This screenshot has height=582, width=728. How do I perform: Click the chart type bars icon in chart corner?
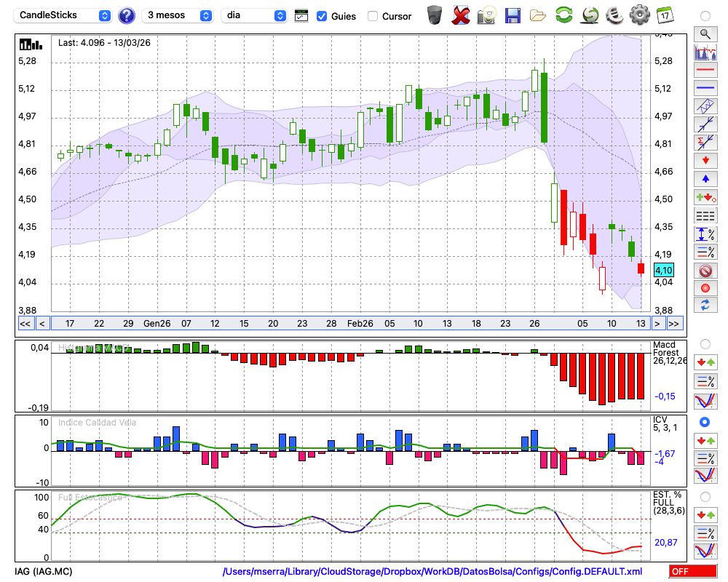(x=31, y=44)
